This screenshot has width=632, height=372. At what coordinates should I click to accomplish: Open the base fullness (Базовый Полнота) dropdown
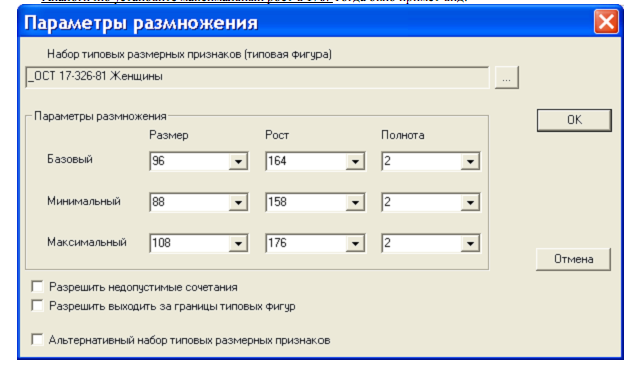click(x=470, y=162)
